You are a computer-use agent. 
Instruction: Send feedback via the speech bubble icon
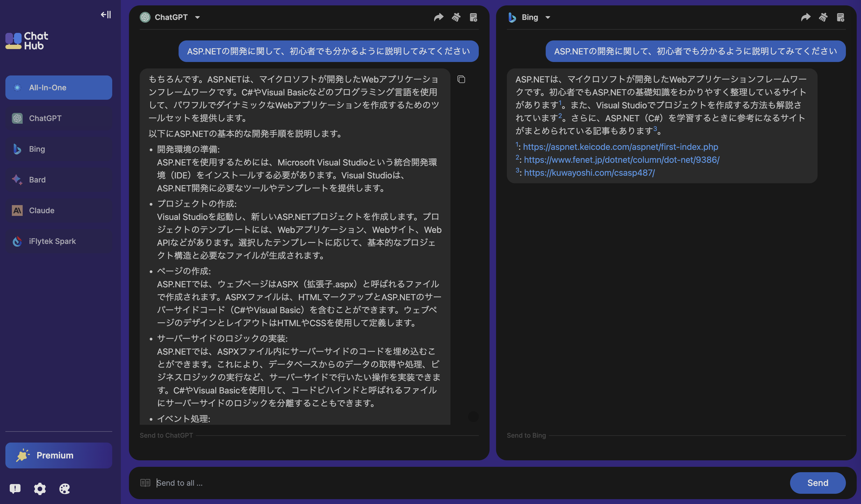pyautogui.click(x=15, y=489)
